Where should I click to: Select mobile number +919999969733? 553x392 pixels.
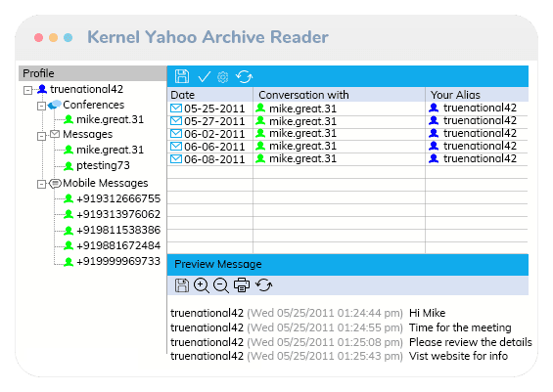pos(118,261)
